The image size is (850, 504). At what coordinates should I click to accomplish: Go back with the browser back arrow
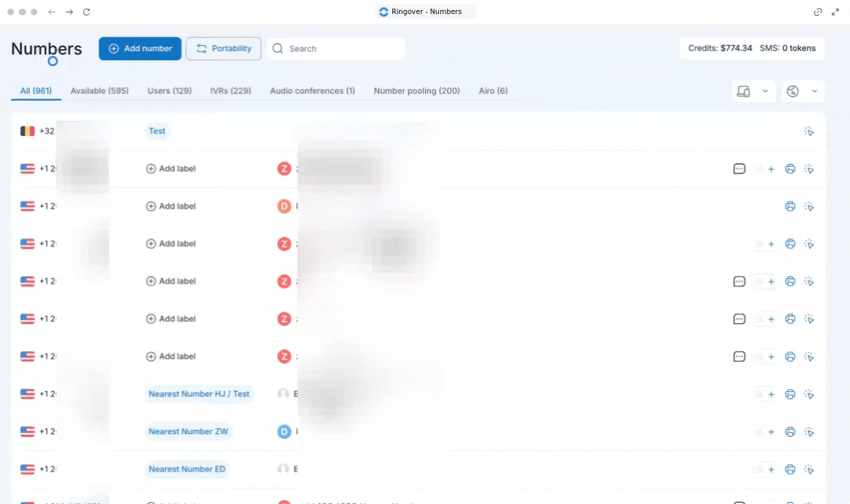tap(52, 12)
